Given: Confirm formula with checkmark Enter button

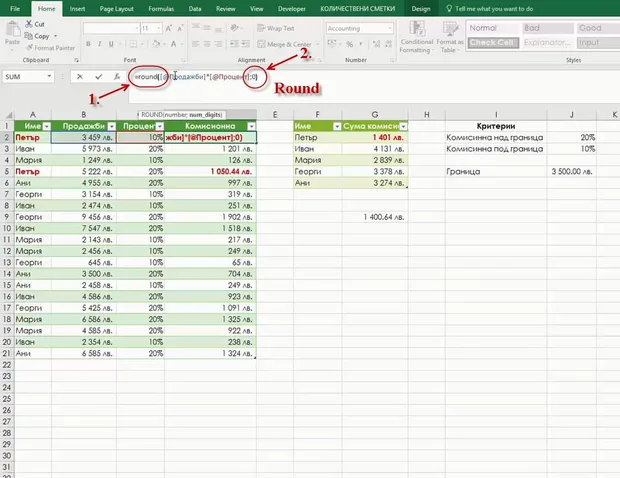Looking at the screenshot, I should [98, 77].
